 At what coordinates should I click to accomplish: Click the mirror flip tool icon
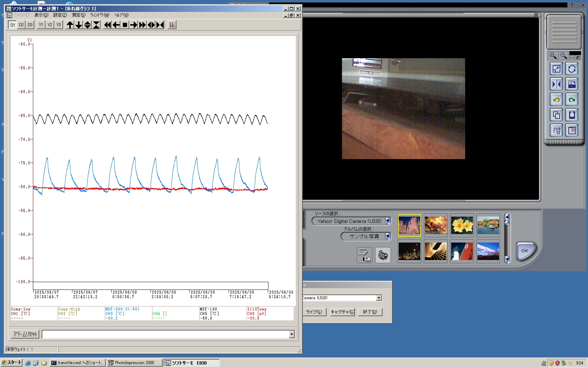[x=556, y=84]
